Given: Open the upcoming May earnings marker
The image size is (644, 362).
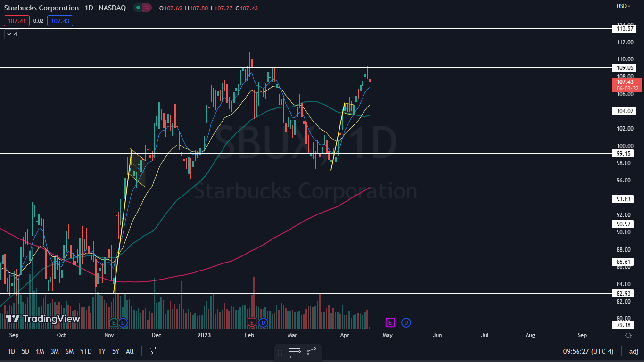Looking at the screenshot, I should pos(390,322).
